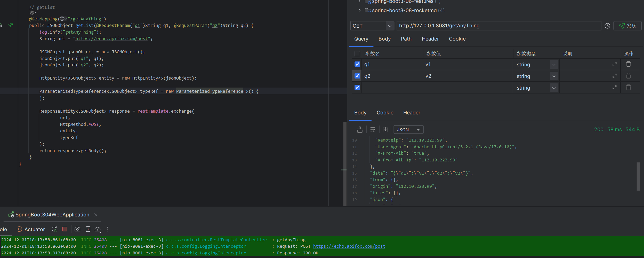Click the request URL input field
This screenshot has height=258, width=644.
pos(499,26)
